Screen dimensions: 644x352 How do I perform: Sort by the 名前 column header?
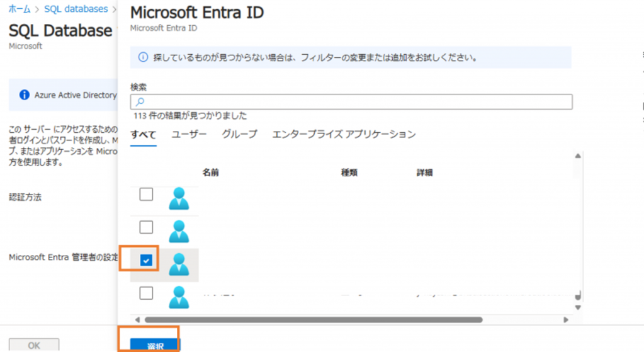[211, 173]
